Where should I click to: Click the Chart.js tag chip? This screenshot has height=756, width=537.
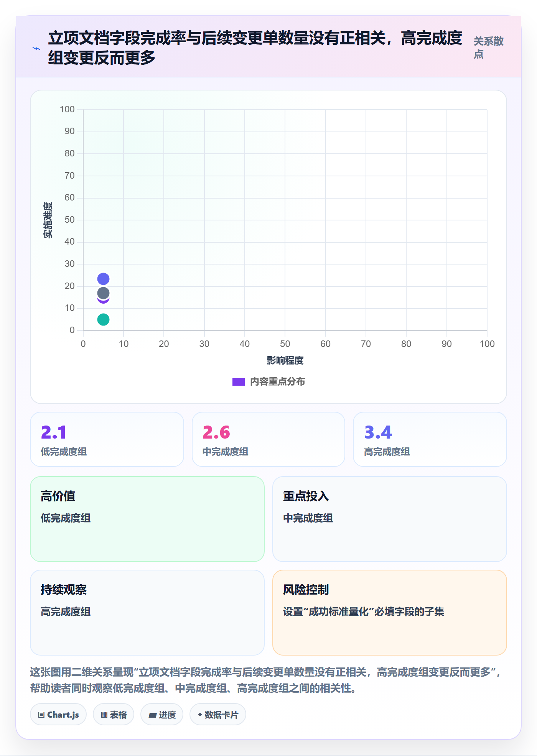coord(58,715)
